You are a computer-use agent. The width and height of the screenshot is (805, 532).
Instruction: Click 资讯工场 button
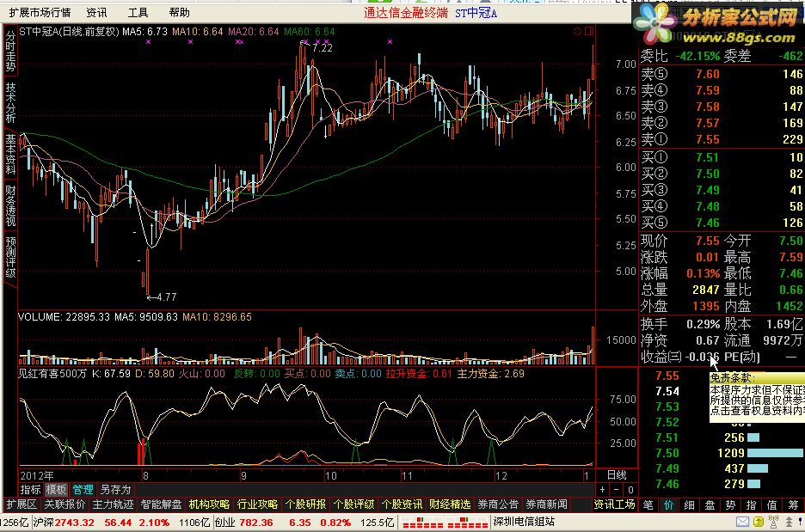pyautogui.click(x=615, y=504)
